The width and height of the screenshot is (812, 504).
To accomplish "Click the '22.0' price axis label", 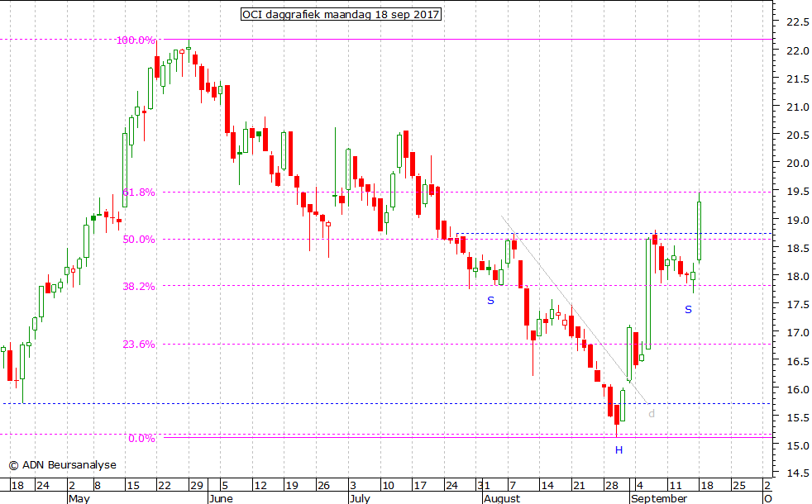I will [x=797, y=50].
